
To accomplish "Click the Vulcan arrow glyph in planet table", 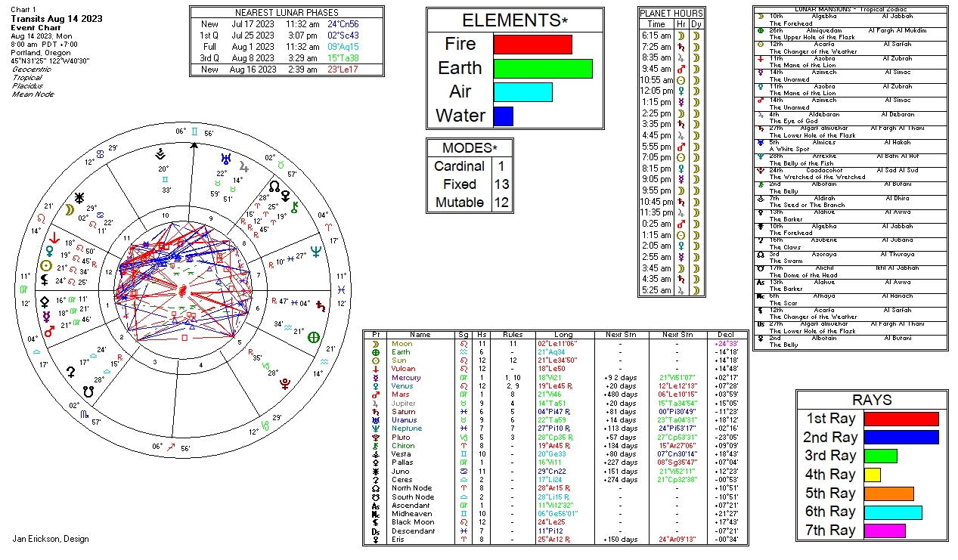I will point(375,369).
